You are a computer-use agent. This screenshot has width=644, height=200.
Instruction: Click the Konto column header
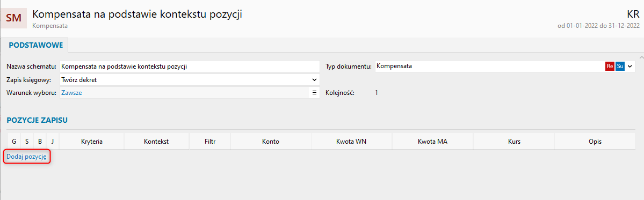pos(271,142)
